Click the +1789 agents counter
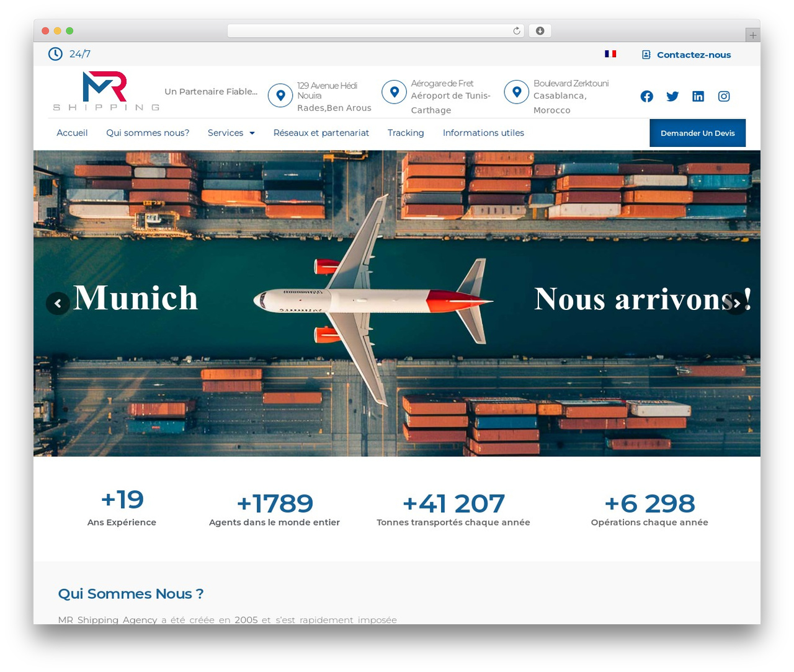Screen dimensions: 794x672 [274, 510]
